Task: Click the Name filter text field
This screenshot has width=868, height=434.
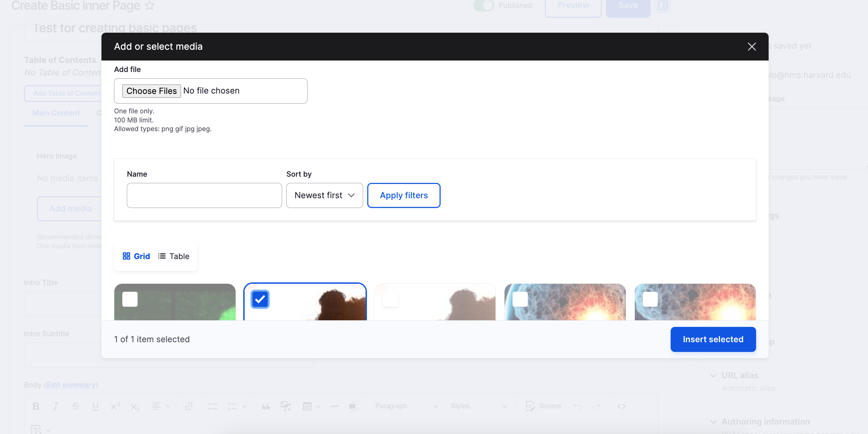Action: [204, 195]
